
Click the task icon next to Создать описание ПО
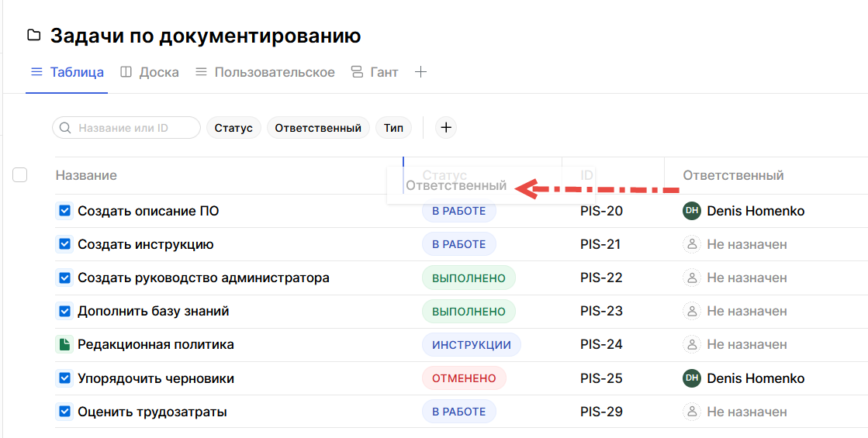[x=65, y=211]
